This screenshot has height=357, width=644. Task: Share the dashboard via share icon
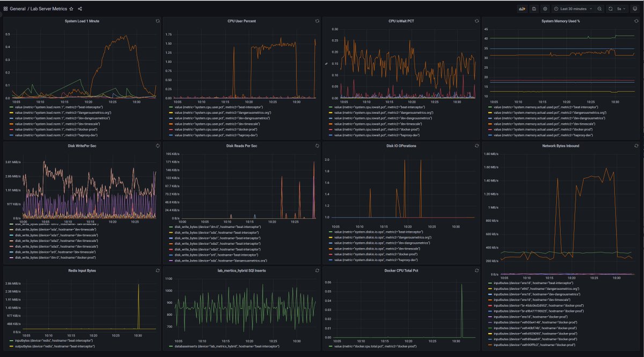click(x=80, y=9)
